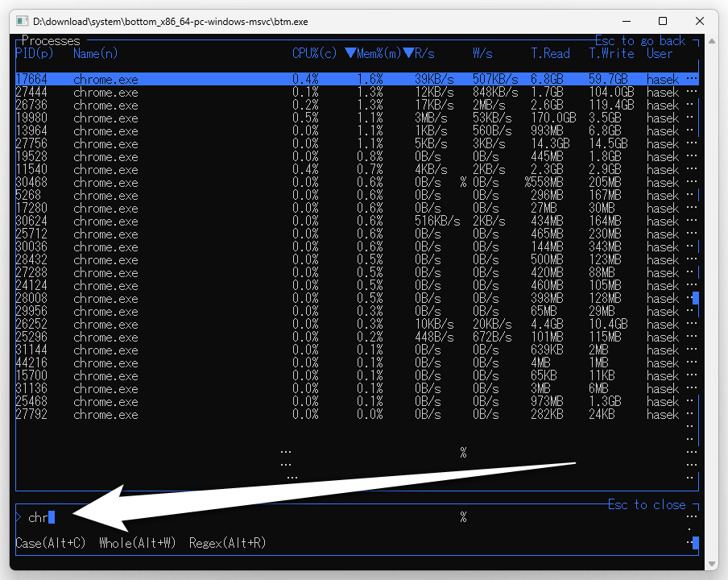Select process row with PID 28008
Image resolution: width=728 pixels, height=580 pixels.
[x=357, y=298]
